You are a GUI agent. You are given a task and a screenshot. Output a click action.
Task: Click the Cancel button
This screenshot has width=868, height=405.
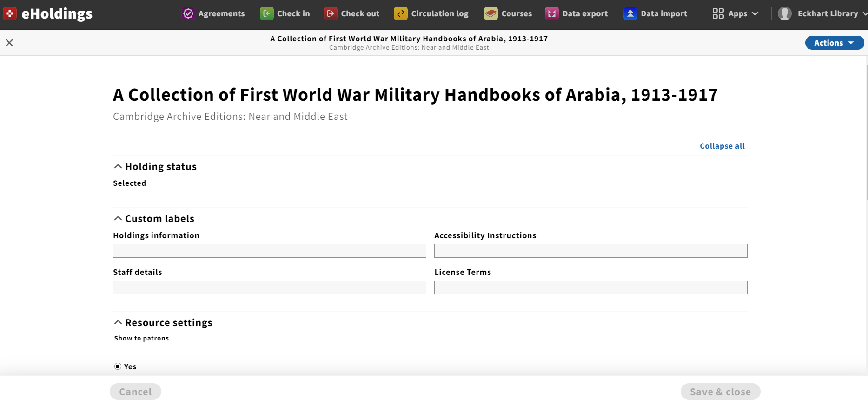pyautogui.click(x=135, y=392)
